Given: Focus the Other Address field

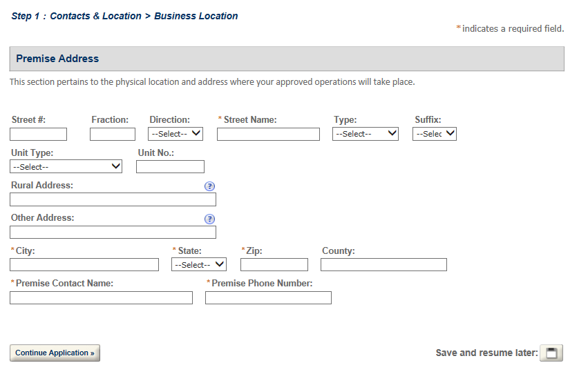Looking at the screenshot, I should [x=113, y=233].
